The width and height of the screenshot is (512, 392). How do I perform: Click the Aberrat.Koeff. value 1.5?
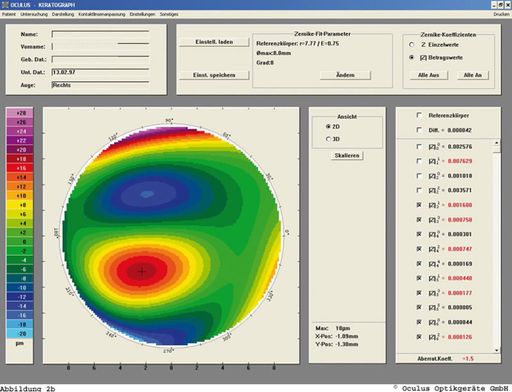tap(468, 359)
